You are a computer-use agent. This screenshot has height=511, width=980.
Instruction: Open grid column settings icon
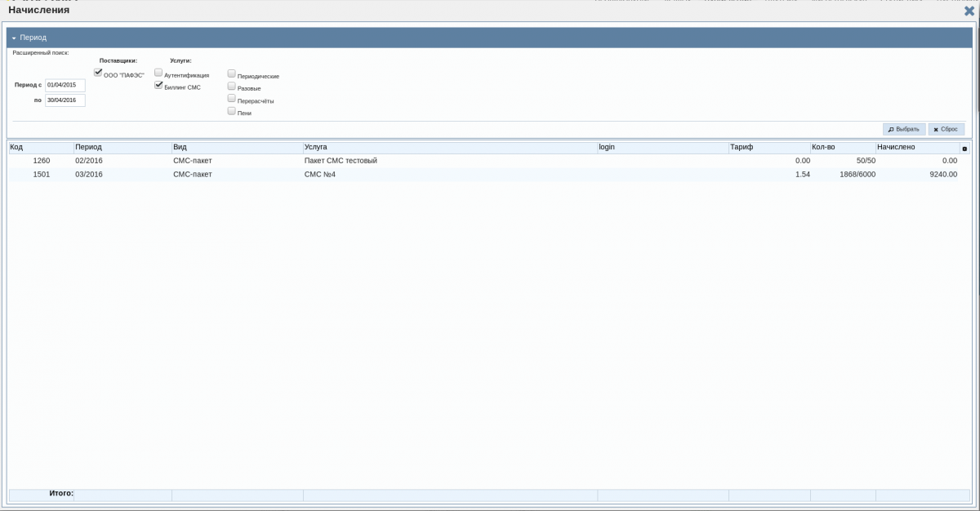tap(964, 149)
